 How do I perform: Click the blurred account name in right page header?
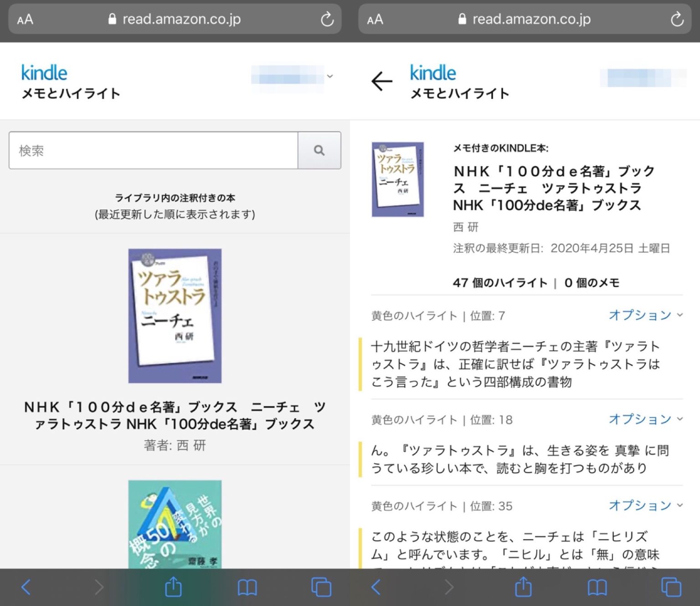point(643,77)
